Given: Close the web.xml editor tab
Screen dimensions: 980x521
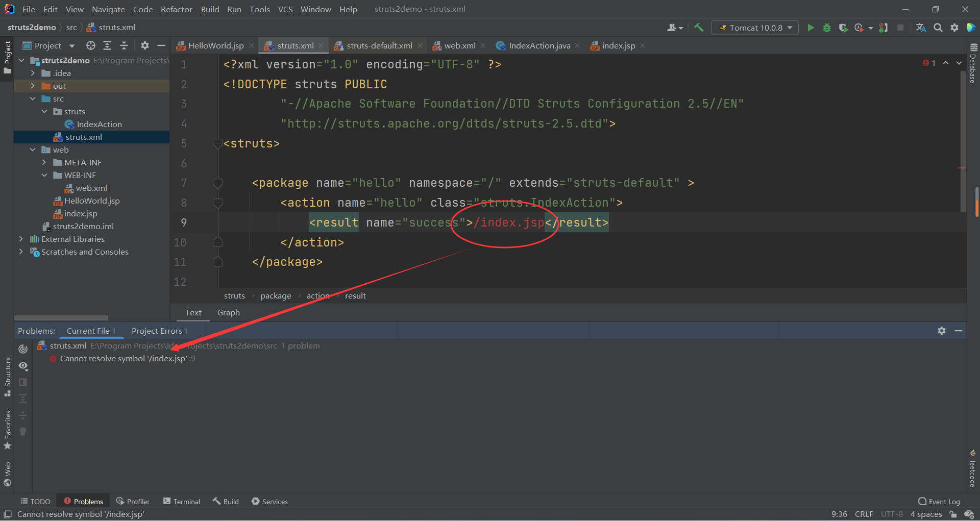Looking at the screenshot, I should 483,45.
